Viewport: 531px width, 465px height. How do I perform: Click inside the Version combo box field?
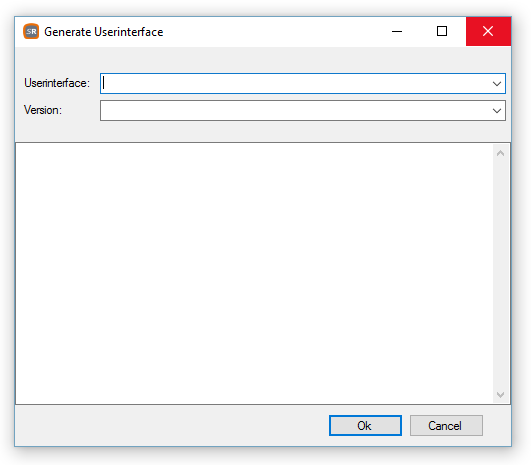295,111
